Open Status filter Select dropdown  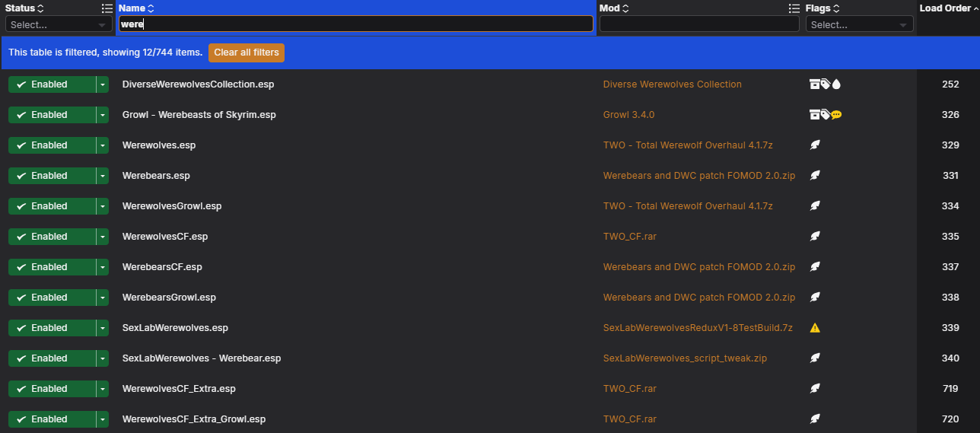pos(59,24)
